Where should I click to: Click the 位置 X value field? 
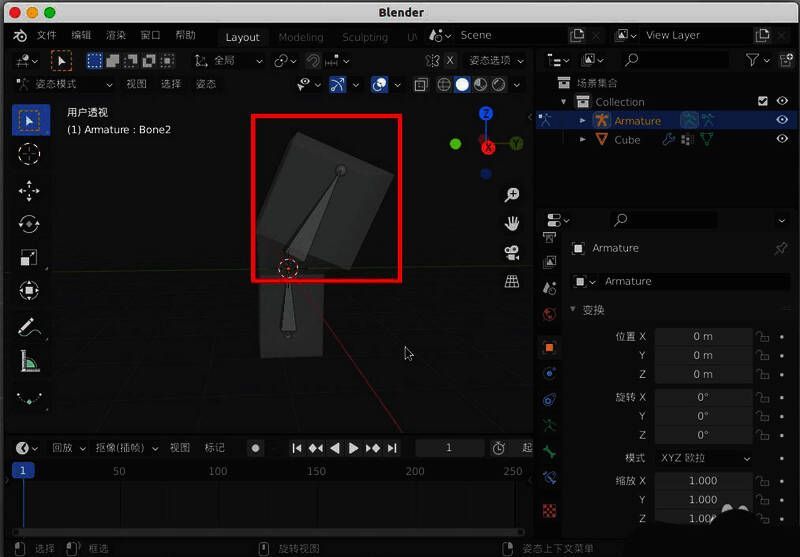click(x=703, y=336)
